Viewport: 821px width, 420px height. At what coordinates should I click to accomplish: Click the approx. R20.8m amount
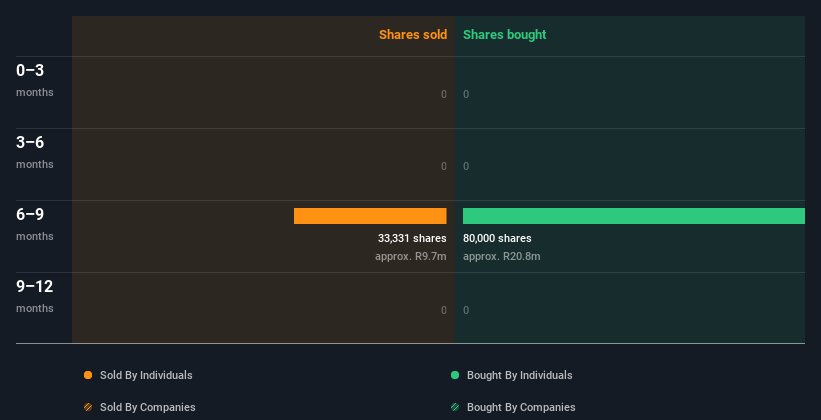pyautogui.click(x=502, y=257)
